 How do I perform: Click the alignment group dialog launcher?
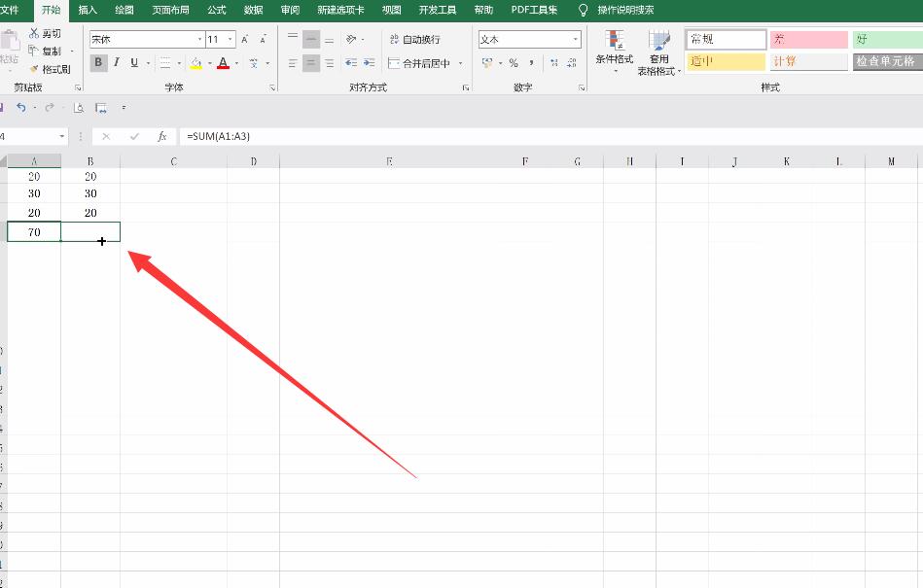pos(466,87)
